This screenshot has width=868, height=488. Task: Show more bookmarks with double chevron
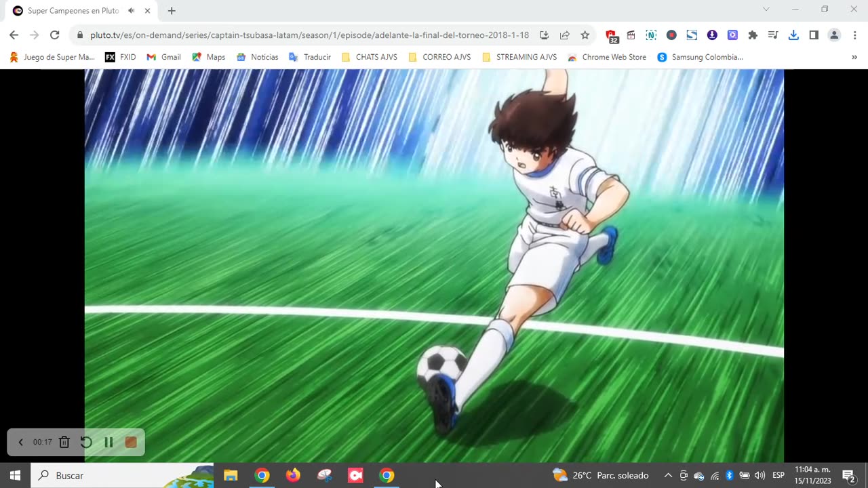pyautogui.click(x=854, y=57)
